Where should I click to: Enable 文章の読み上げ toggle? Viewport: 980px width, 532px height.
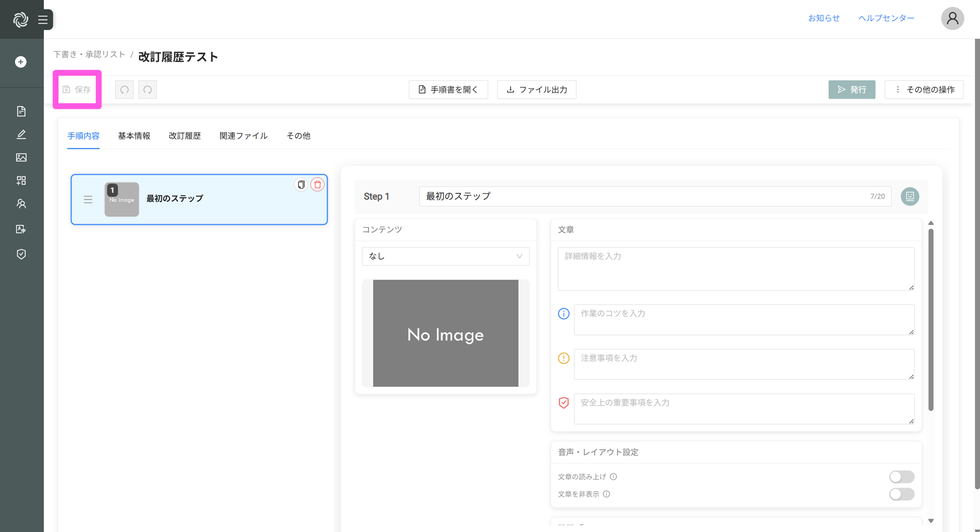[901, 477]
